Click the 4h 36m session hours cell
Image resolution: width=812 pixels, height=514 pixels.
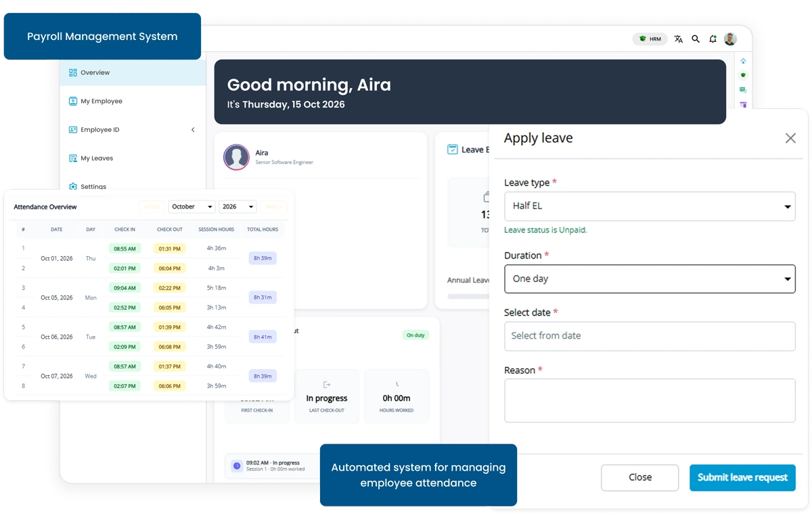click(x=216, y=249)
